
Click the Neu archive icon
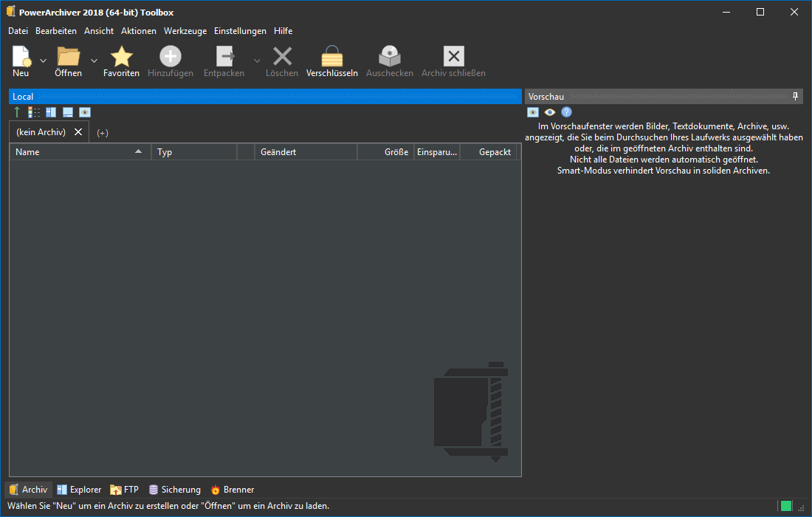click(x=21, y=57)
